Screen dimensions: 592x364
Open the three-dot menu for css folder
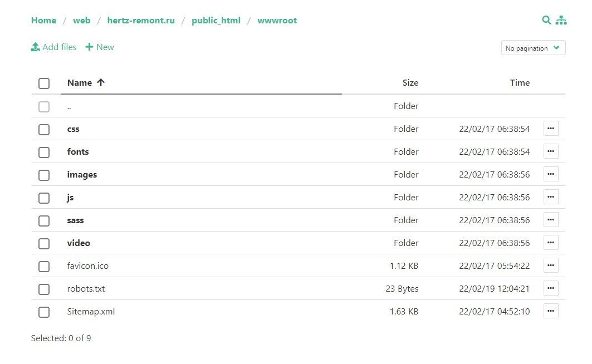point(551,129)
